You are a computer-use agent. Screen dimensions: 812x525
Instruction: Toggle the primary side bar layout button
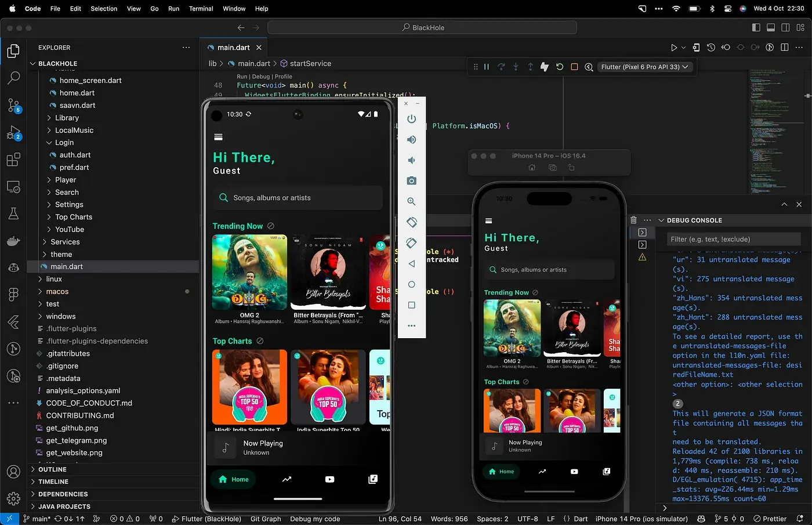756,27
